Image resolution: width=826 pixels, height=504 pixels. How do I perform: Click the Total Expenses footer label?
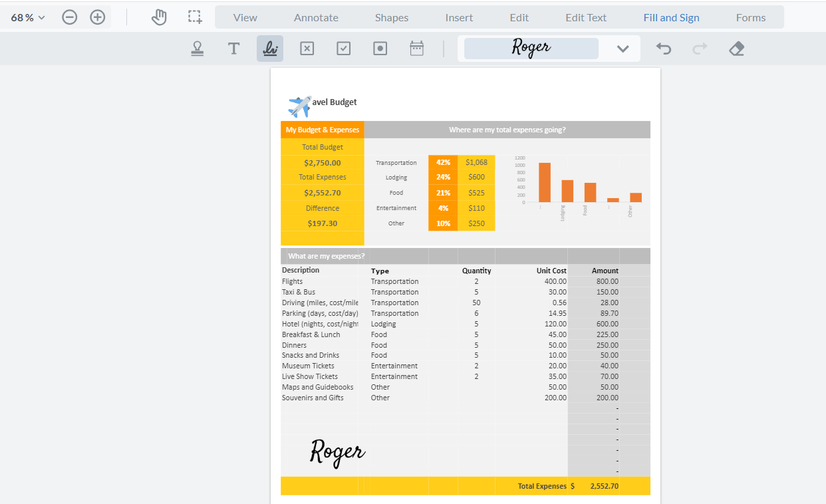tap(542, 486)
